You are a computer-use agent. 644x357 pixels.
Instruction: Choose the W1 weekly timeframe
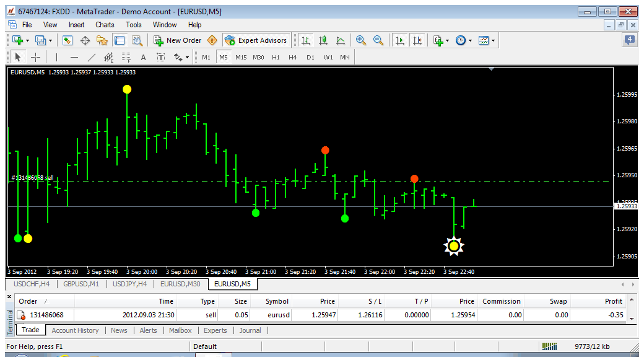click(328, 58)
